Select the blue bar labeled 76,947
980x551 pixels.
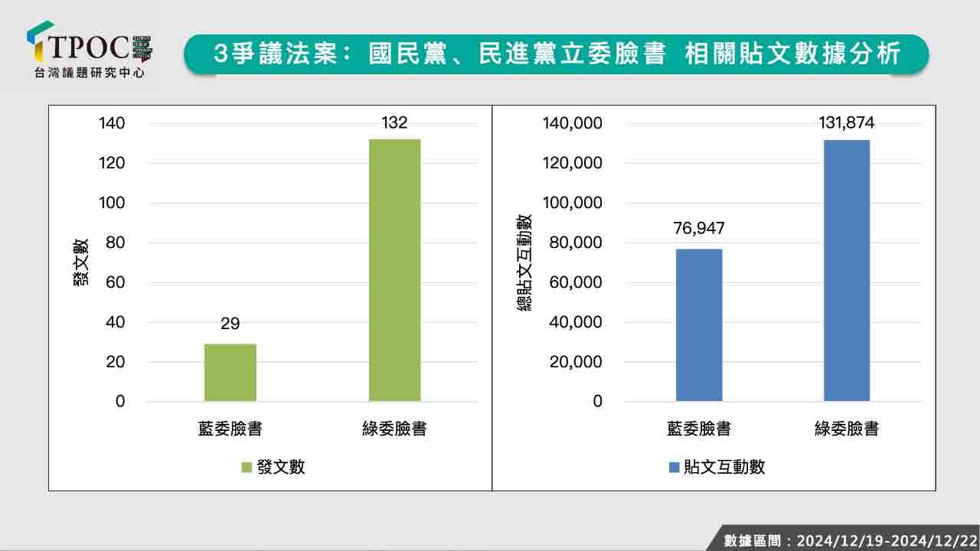(x=699, y=324)
